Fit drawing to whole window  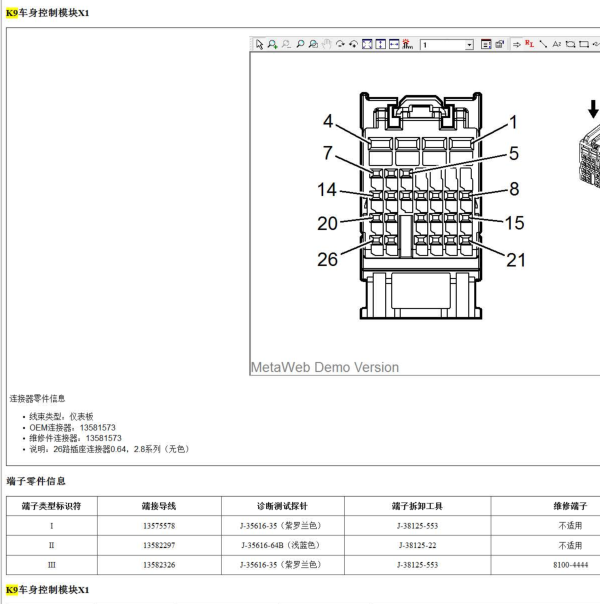click(367, 44)
